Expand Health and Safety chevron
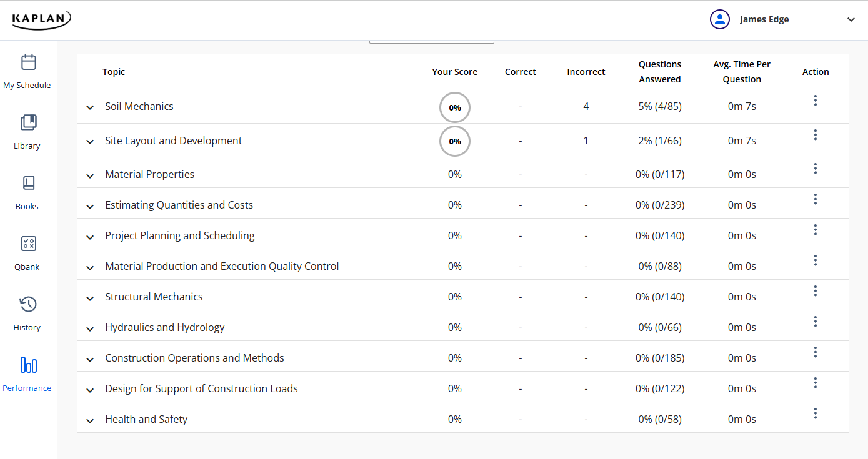868x459 pixels. pyautogui.click(x=90, y=420)
